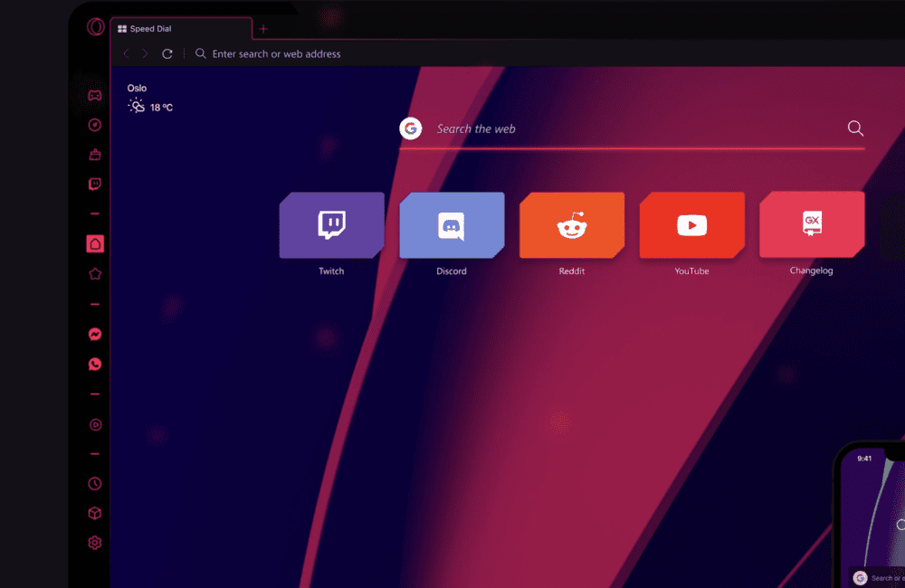Screen dimensions: 905x588
Task: Select the Speed Dial home icon in sidebar
Action: click(94, 243)
